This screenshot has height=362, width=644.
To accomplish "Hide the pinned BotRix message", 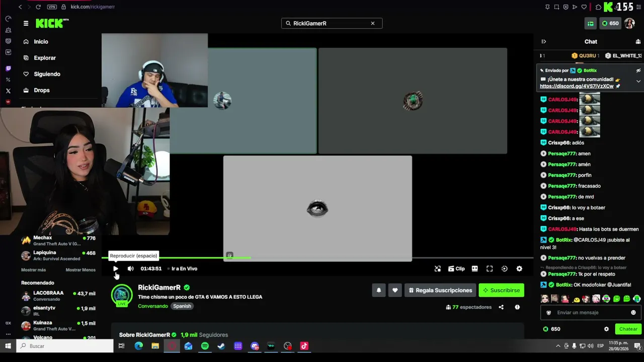I will [x=638, y=70].
